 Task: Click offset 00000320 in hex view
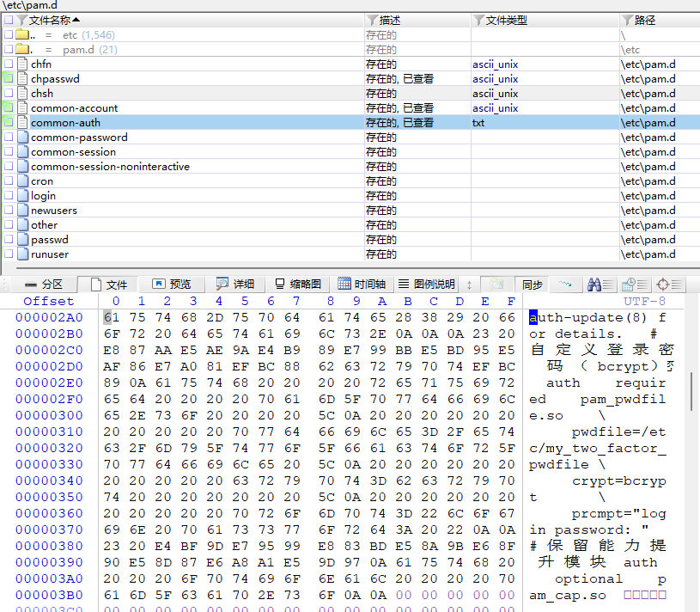49,448
